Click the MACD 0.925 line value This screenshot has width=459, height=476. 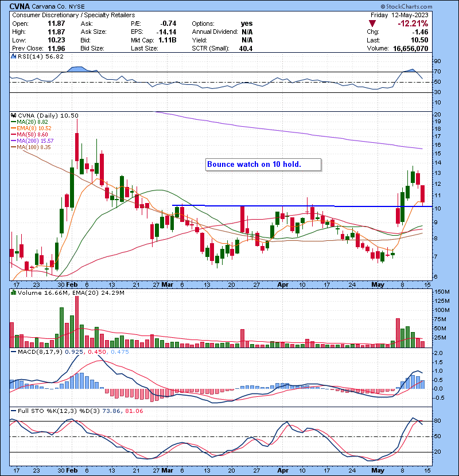[74, 352]
